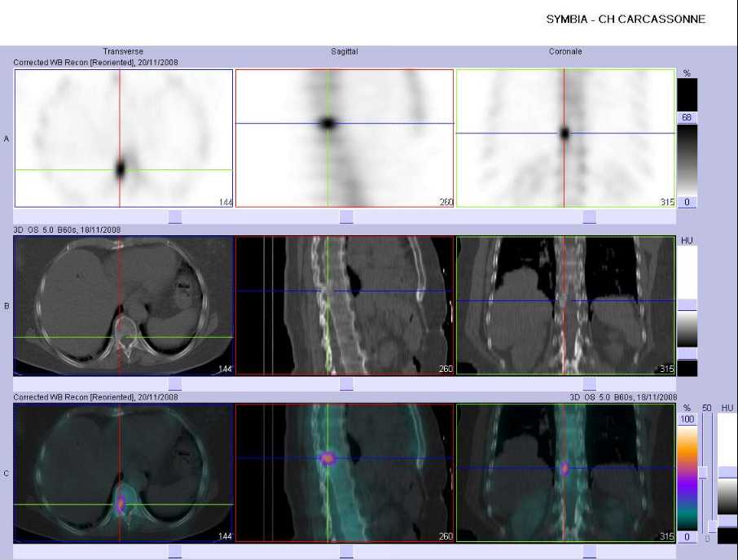Image resolution: width=738 pixels, height=560 pixels.
Task: Click the grayscale percent color bar in row A
Action: 687,160
